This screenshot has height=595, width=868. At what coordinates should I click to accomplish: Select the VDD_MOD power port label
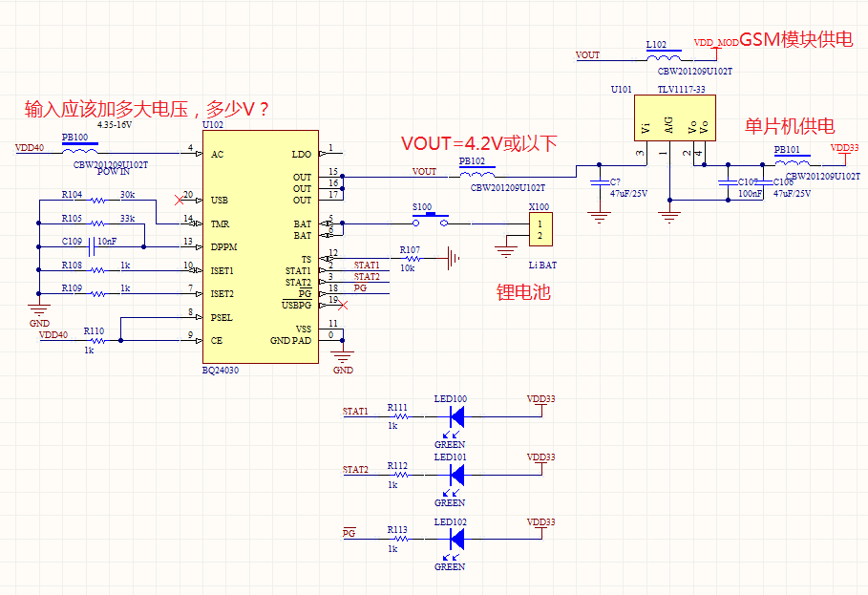point(716,44)
